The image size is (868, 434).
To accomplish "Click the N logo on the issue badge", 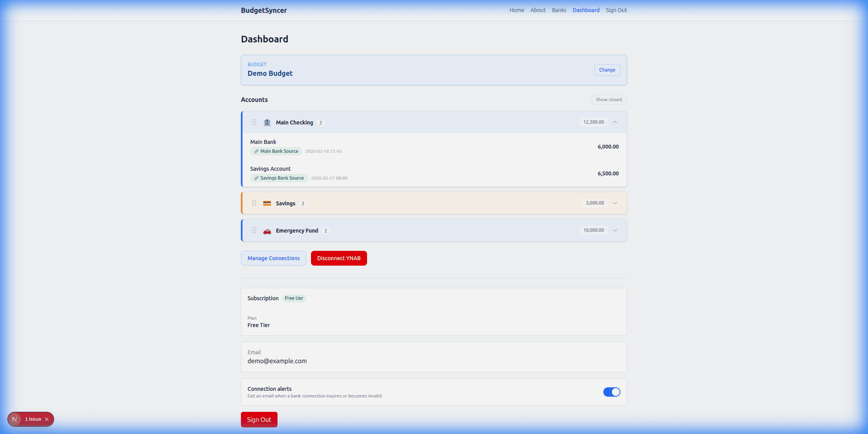I will [x=15, y=419].
